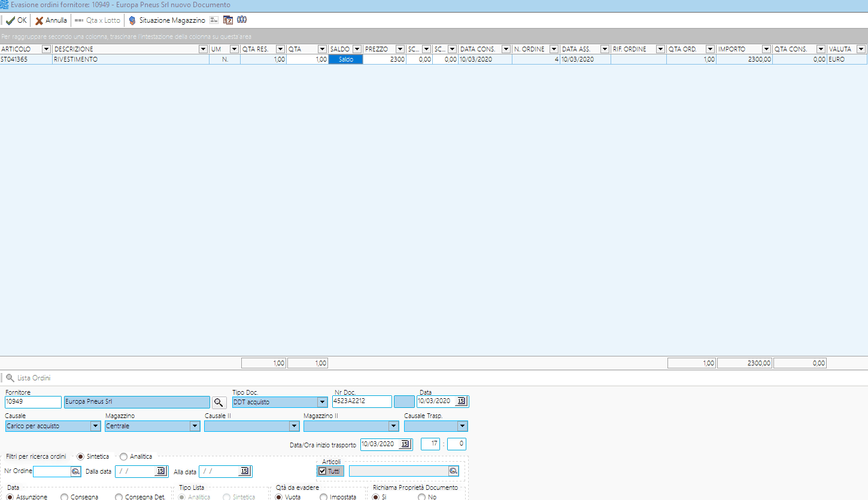Open the Magazzino II dropdown
The image size is (868, 500).
[x=393, y=426]
